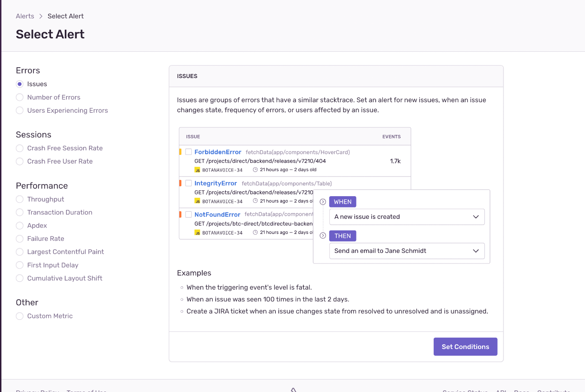The width and height of the screenshot is (585, 392).
Task: Open the ForbiddenError issue link
Action: pyautogui.click(x=218, y=152)
